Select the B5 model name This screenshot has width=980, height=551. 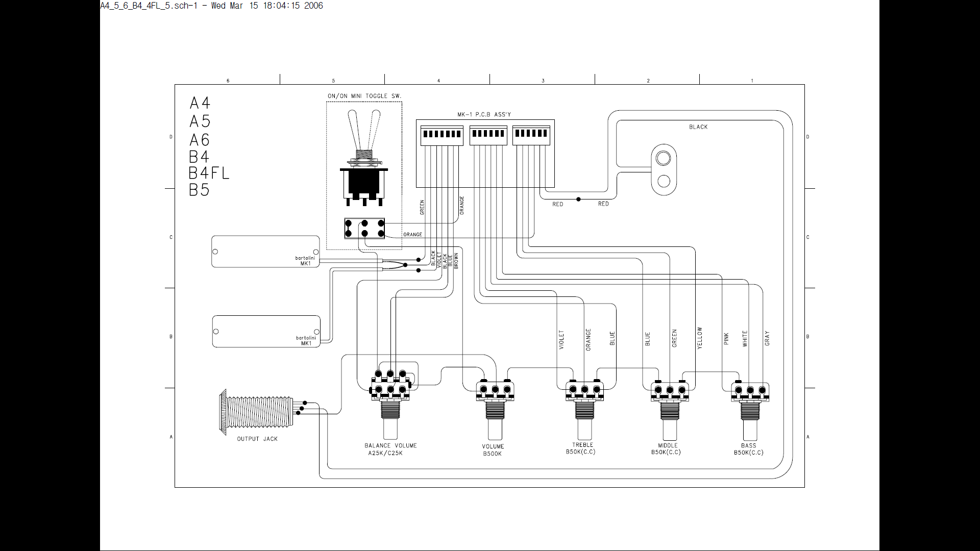200,190
